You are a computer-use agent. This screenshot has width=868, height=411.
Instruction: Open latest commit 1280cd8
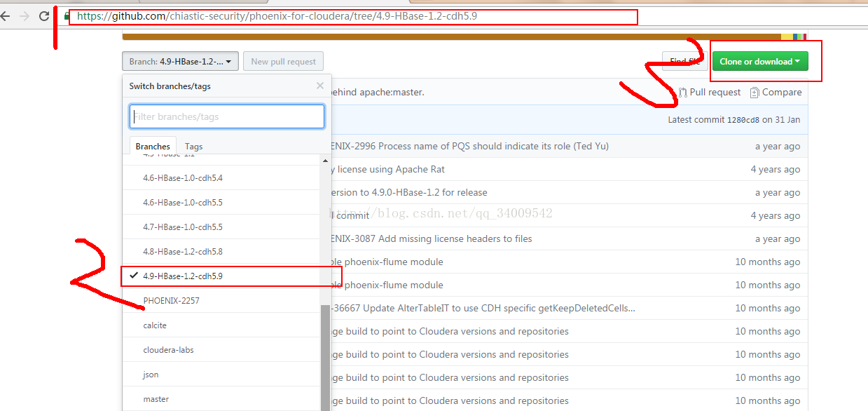[743, 120]
